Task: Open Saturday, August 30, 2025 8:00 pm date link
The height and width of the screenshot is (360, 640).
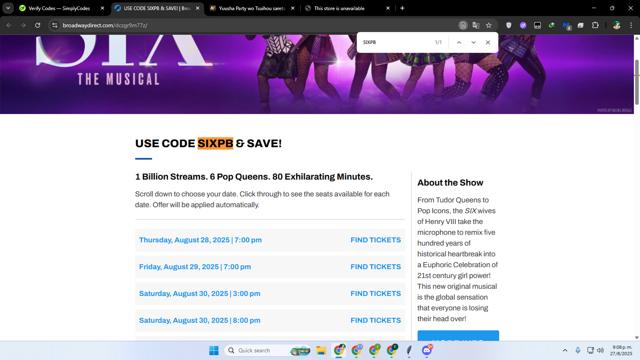Action: (200, 320)
